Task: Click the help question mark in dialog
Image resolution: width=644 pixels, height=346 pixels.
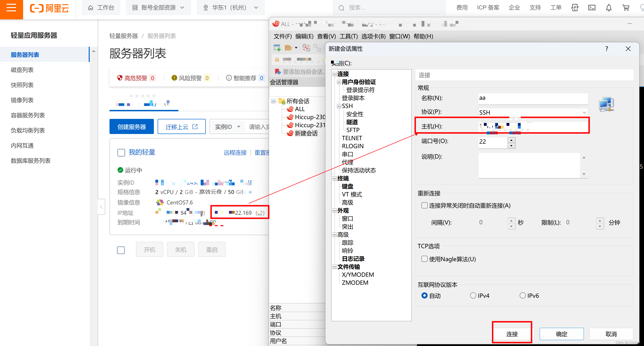Action: click(606, 49)
